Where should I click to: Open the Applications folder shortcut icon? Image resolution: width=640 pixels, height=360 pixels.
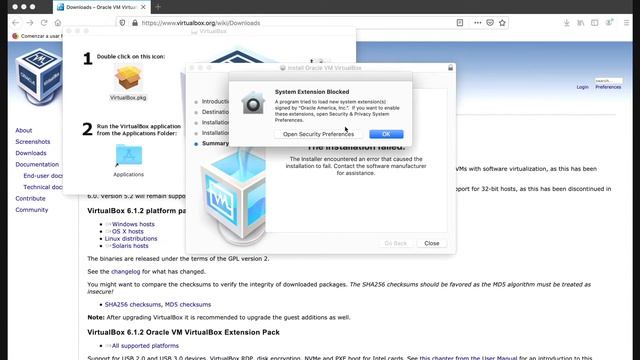click(129, 155)
